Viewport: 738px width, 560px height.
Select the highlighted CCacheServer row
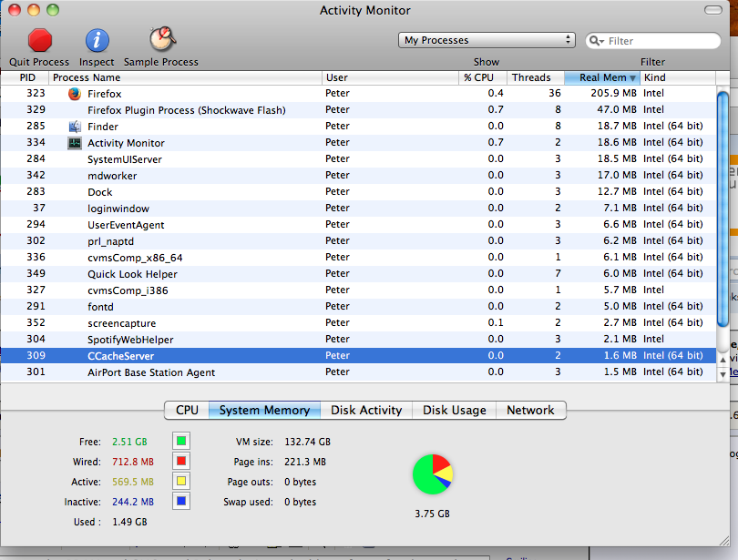tap(358, 355)
